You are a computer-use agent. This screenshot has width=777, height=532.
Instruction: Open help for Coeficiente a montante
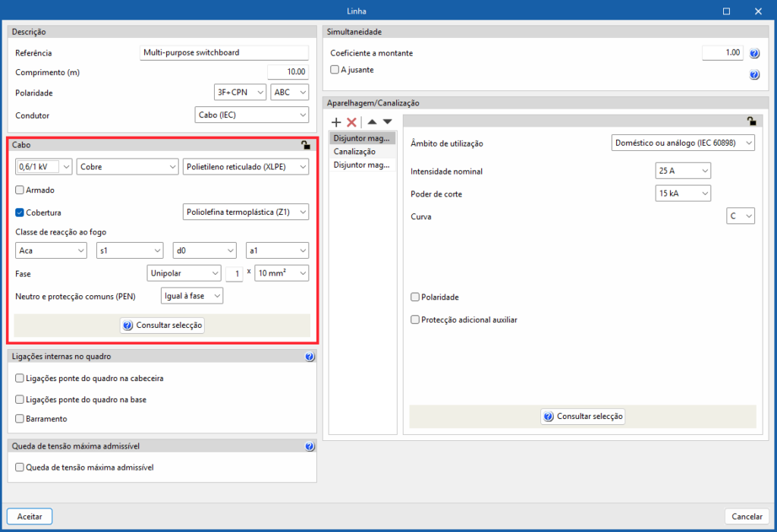point(754,54)
